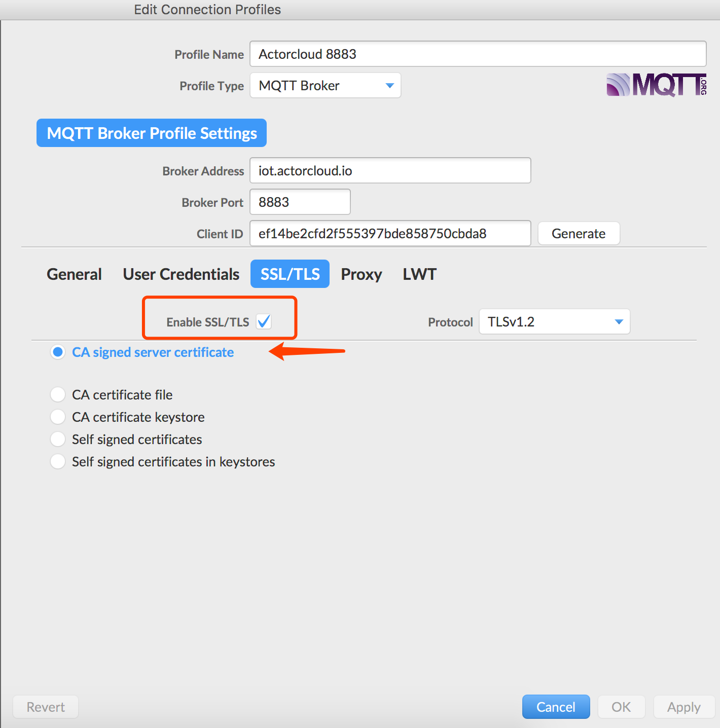Click the Profile Name text field
Image resolution: width=720 pixels, height=728 pixels.
(478, 54)
